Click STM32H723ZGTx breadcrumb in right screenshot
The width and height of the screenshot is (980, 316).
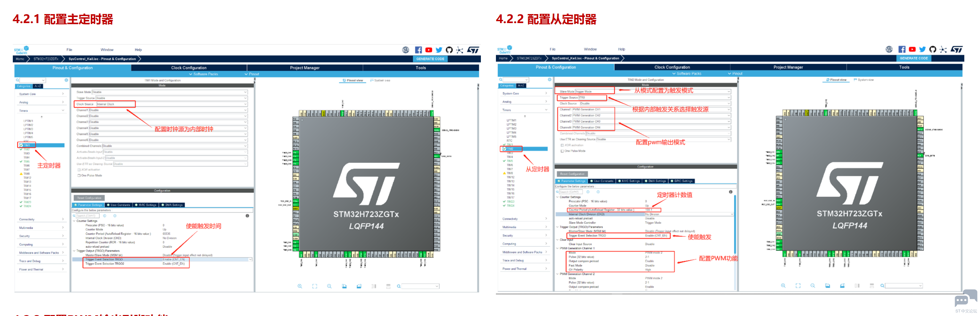coord(529,58)
